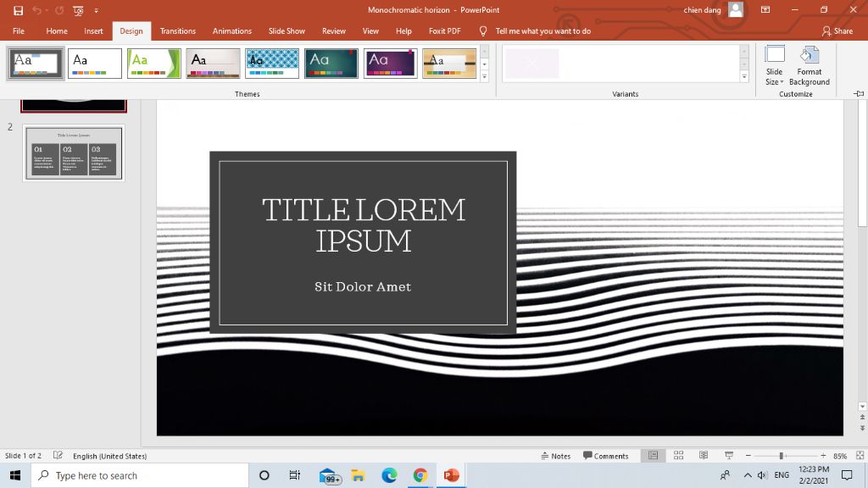Screen dimensions: 868x488
Task: Expand the Variants gallery
Action: coord(744,77)
